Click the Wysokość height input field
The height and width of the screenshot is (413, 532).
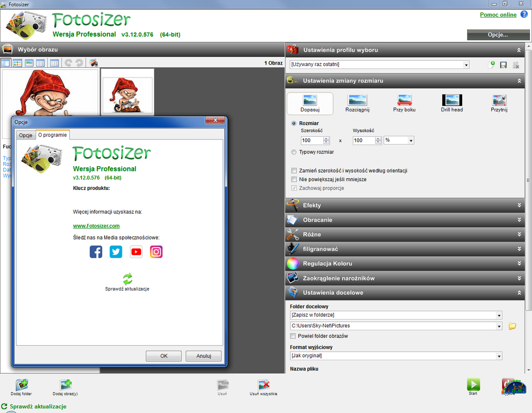point(364,140)
